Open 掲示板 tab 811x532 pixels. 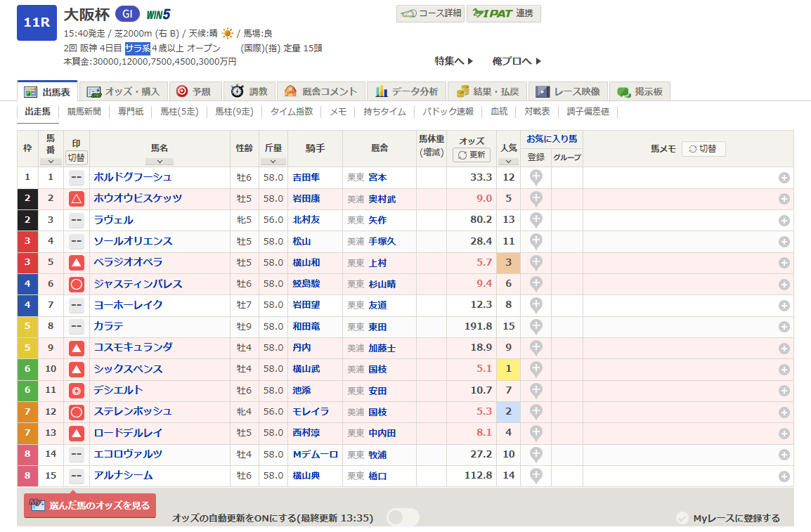point(640,91)
